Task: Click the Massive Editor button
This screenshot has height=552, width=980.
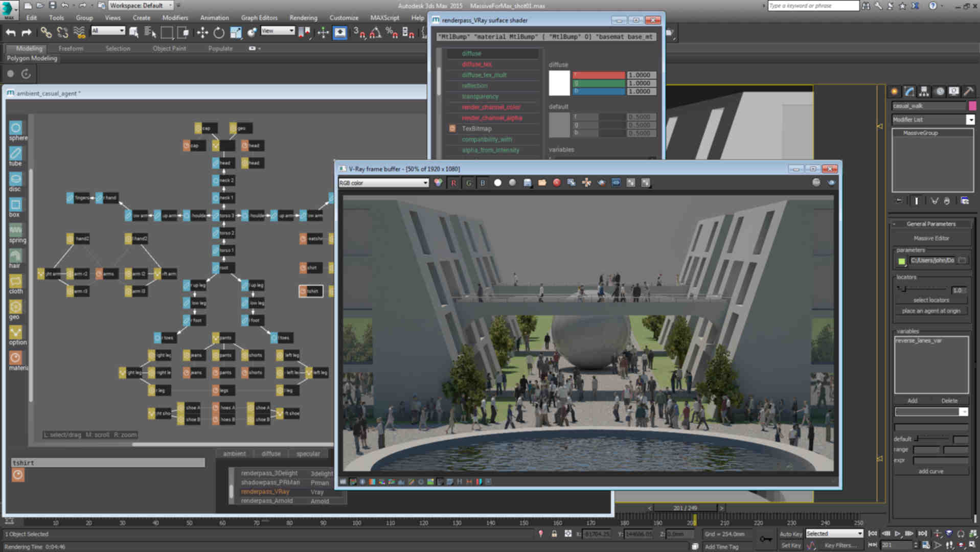Action: [931, 238]
